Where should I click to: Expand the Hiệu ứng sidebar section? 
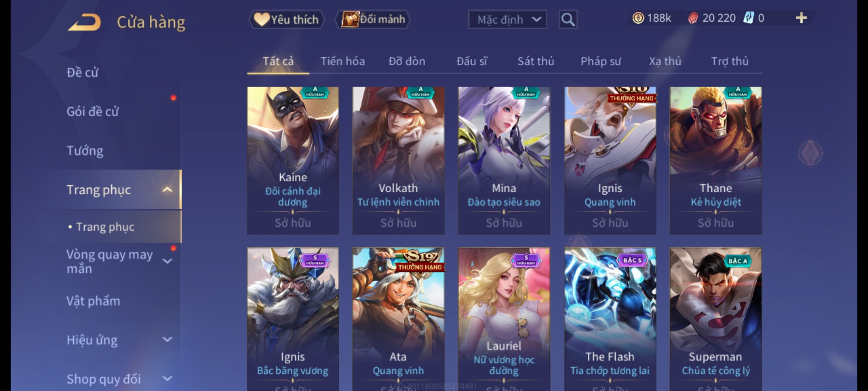tap(167, 340)
